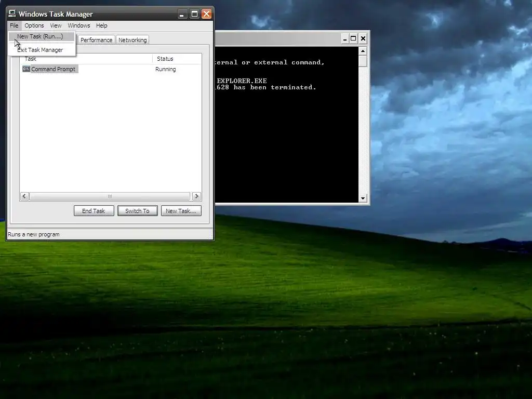Choose Exit Task Manager menu entry

[x=42, y=50]
